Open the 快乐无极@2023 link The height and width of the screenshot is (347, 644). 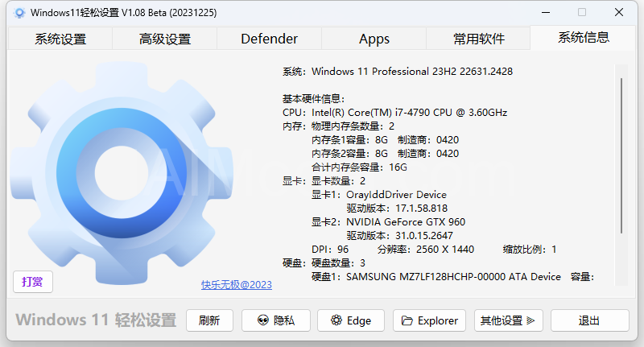pyautogui.click(x=237, y=284)
